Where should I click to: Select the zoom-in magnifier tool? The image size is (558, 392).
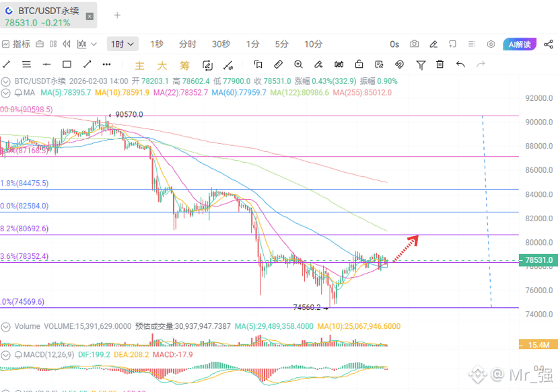click(x=298, y=65)
